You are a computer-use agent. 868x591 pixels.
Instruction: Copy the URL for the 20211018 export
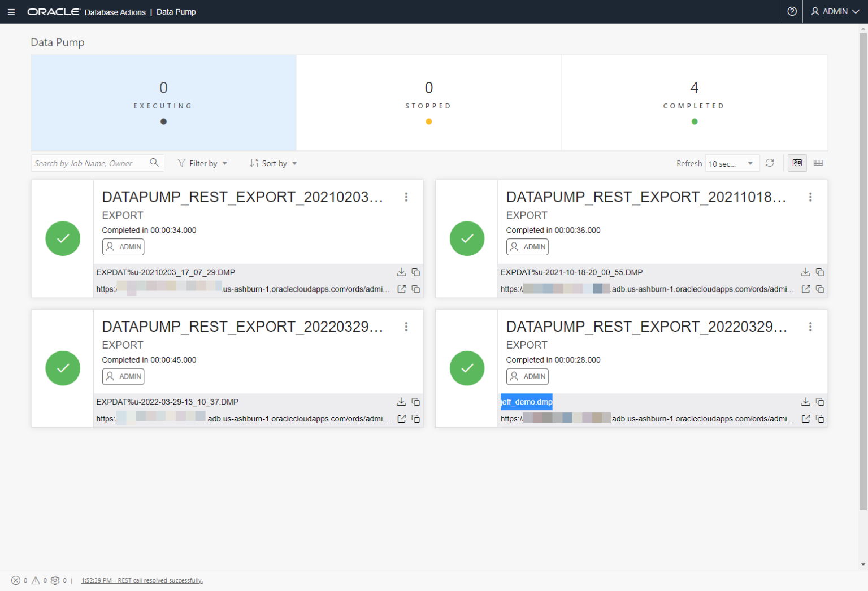click(819, 289)
